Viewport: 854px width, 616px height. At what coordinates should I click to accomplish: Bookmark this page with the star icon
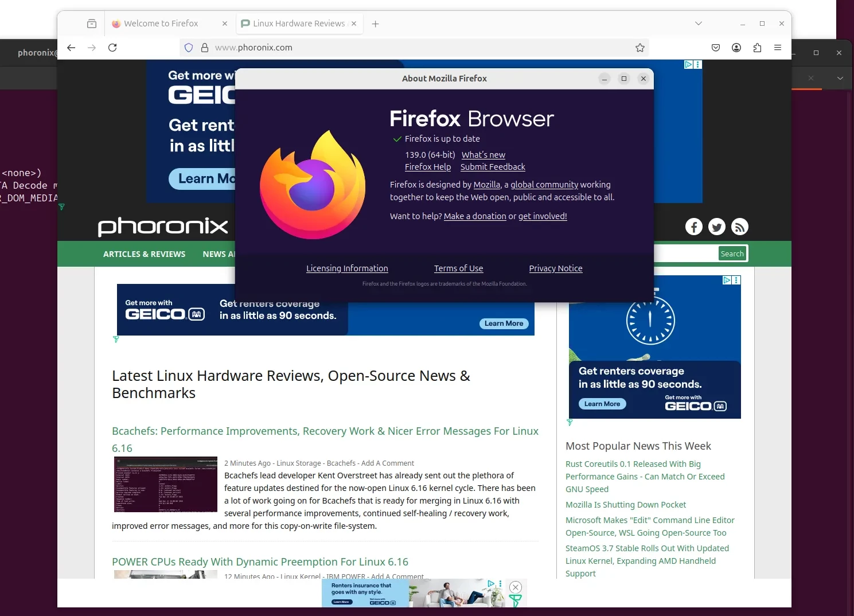pos(640,48)
